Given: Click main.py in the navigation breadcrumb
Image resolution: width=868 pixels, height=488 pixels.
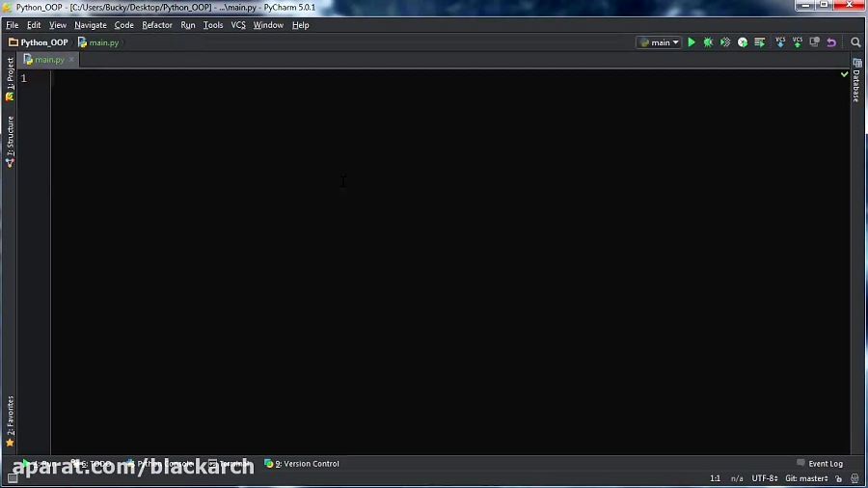Looking at the screenshot, I should [x=98, y=42].
